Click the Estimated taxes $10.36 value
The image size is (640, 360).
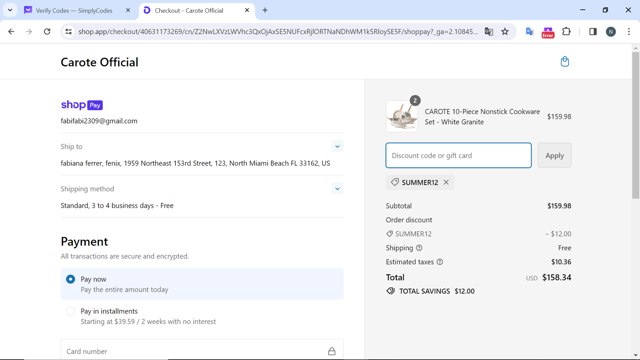[x=561, y=262]
